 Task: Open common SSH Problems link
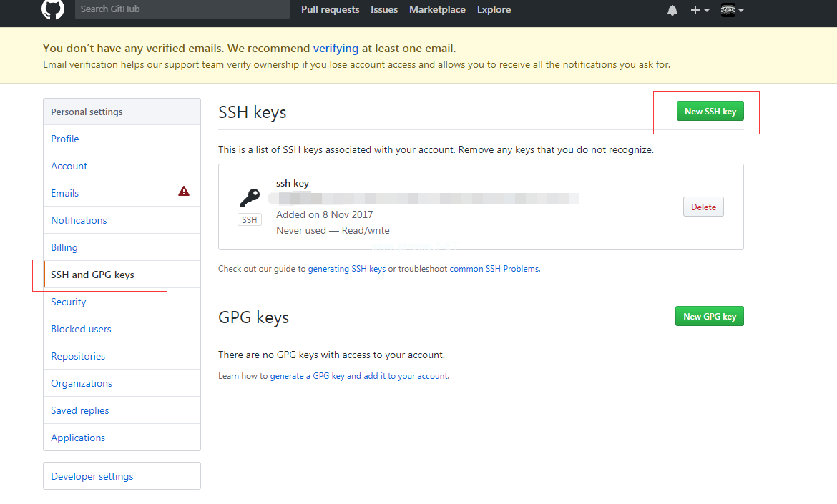(x=494, y=269)
